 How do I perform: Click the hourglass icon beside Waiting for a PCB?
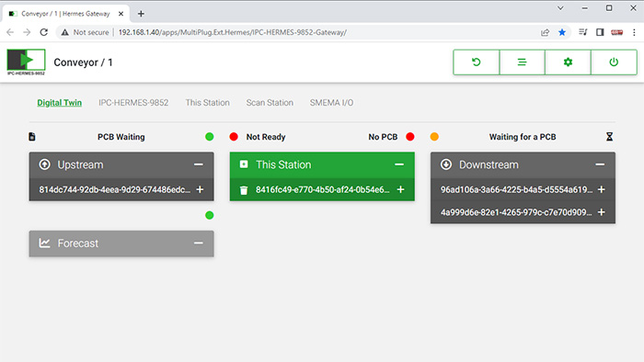coord(609,137)
